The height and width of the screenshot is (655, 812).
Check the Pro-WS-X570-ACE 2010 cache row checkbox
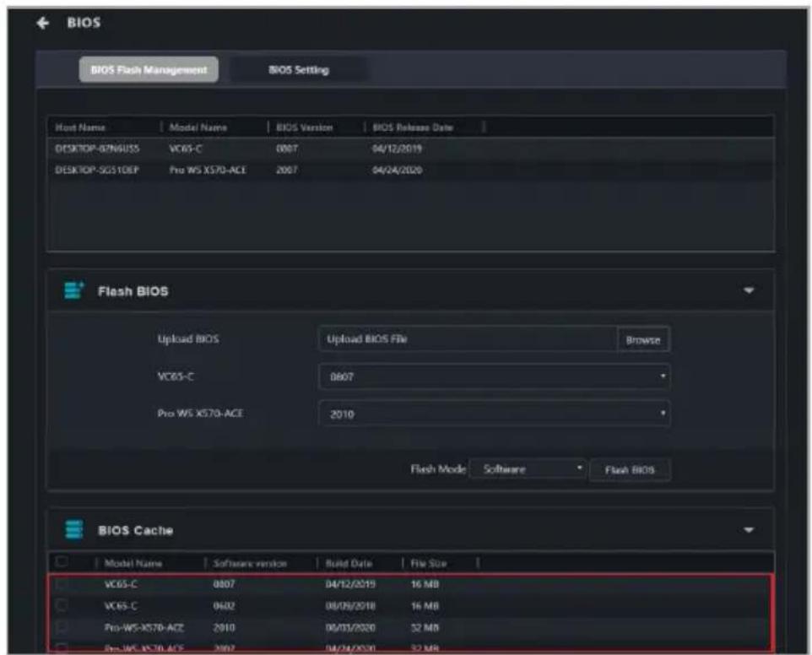(61, 627)
